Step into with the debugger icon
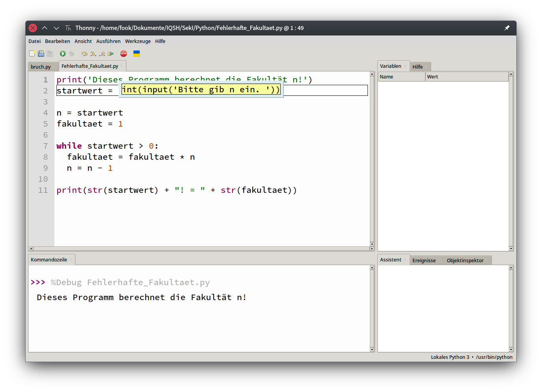The image size is (542, 392). [93, 54]
